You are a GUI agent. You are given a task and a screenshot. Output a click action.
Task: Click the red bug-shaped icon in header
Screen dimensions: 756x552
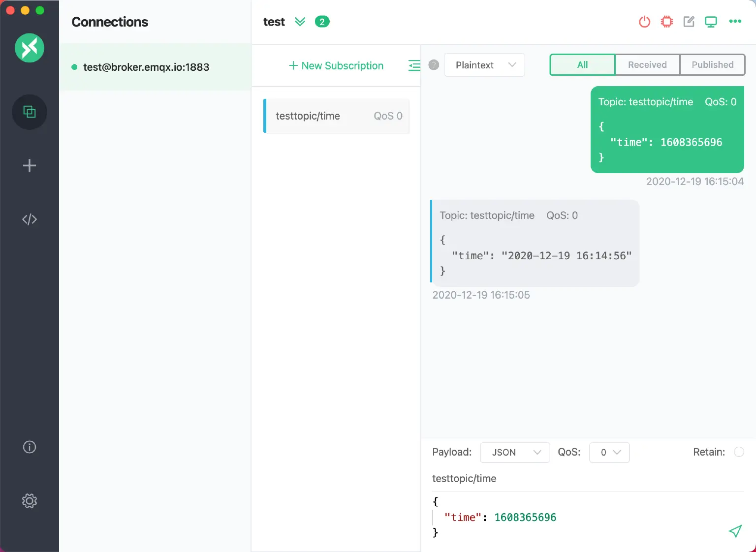(666, 22)
